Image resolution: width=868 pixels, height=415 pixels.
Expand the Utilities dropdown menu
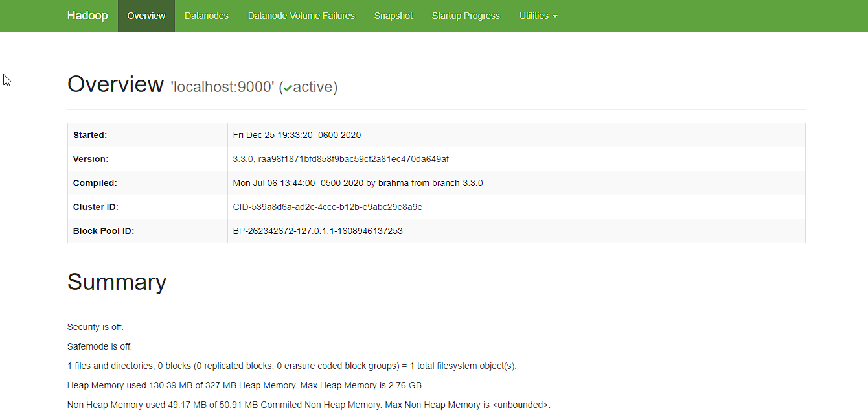coord(534,16)
